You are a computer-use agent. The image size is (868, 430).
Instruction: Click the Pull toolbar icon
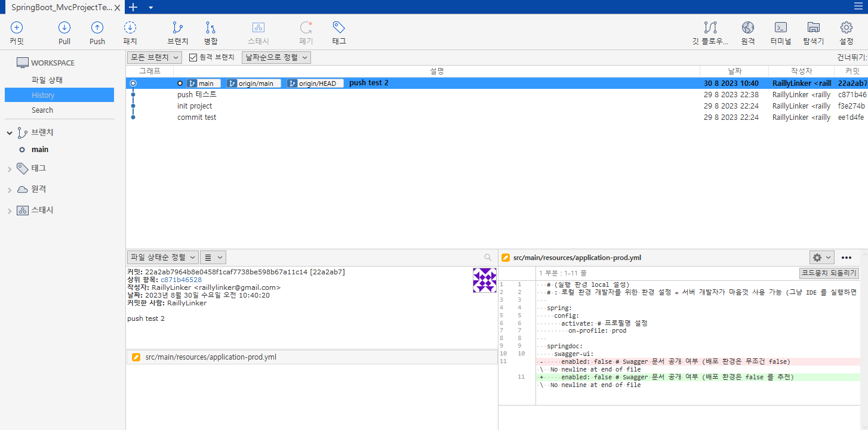(x=64, y=27)
